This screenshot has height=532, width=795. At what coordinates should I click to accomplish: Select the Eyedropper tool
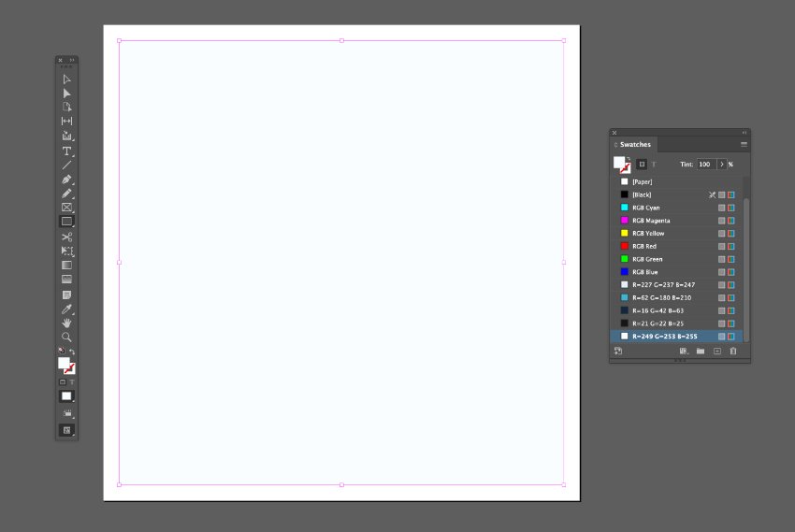(66, 309)
